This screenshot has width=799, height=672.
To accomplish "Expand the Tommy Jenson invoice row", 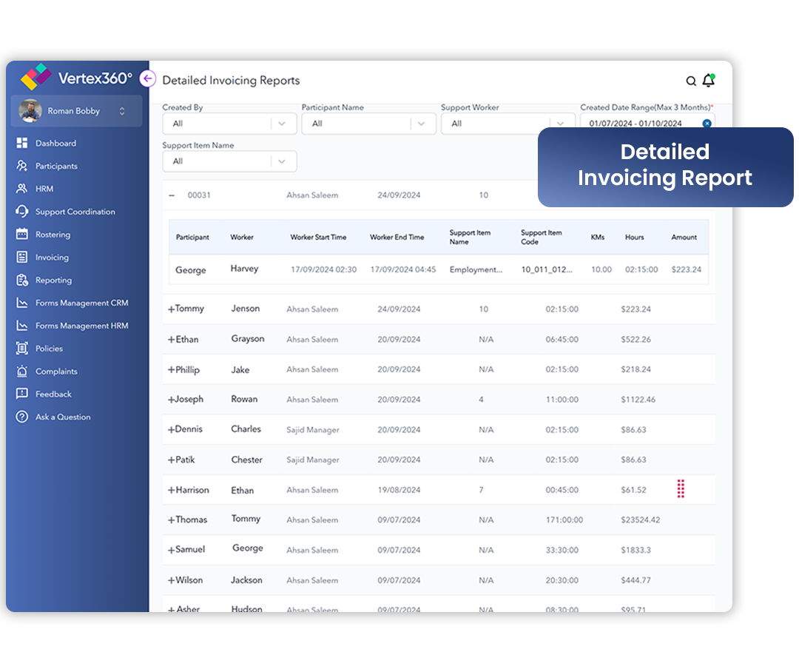I will tap(171, 309).
